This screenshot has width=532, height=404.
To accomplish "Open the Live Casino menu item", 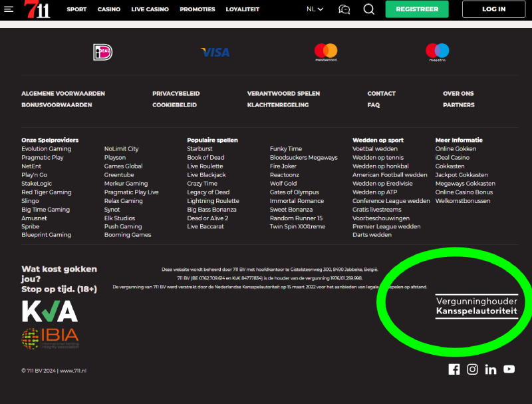I will click(x=150, y=9).
